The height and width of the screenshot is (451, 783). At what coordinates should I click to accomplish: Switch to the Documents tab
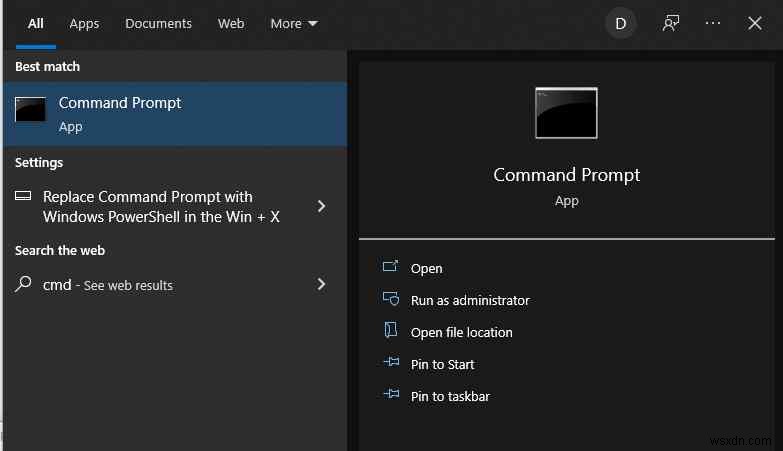coord(158,23)
